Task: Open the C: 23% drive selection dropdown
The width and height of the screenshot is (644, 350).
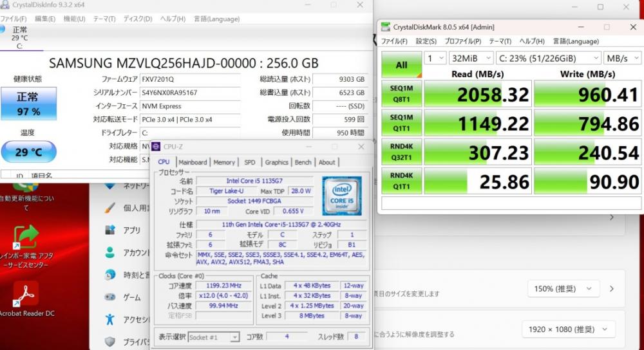Action: (x=548, y=59)
